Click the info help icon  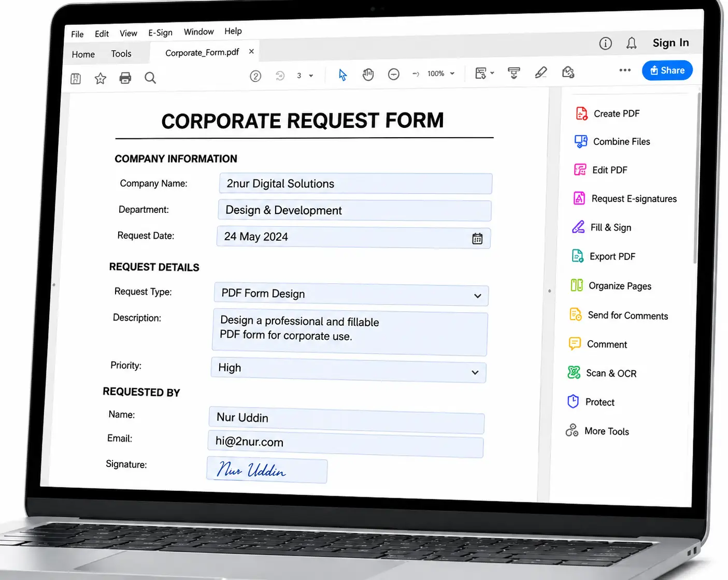tap(605, 44)
